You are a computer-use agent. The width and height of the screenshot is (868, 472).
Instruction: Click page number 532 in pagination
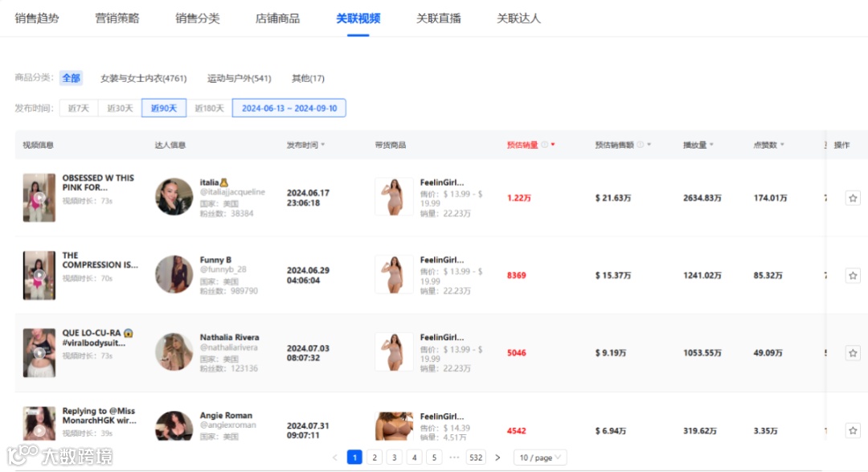(x=474, y=457)
